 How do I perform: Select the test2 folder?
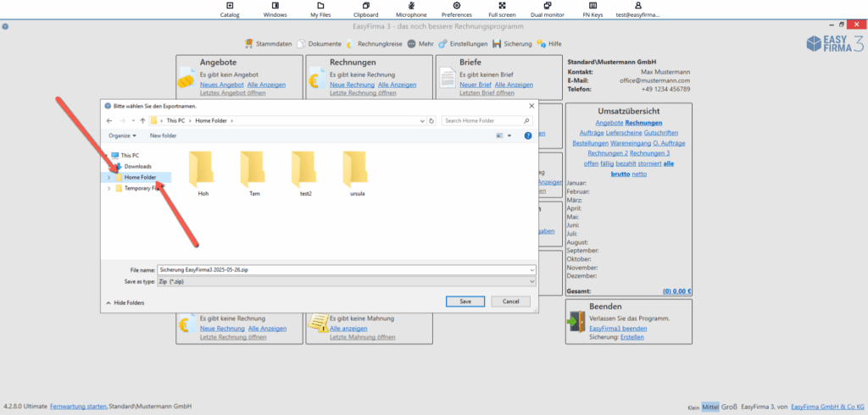click(305, 173)
